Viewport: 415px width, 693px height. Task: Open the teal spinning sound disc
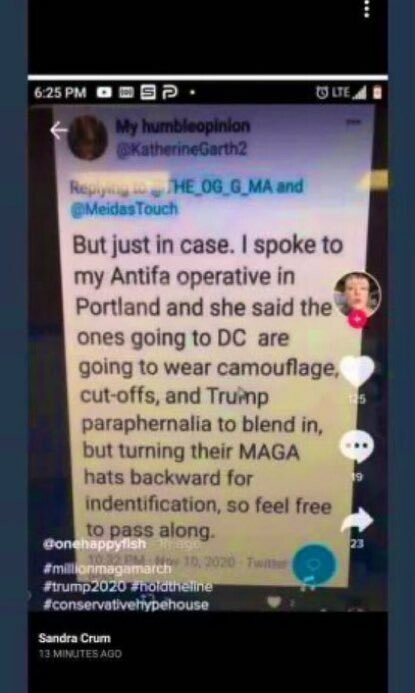click(314, 564)
